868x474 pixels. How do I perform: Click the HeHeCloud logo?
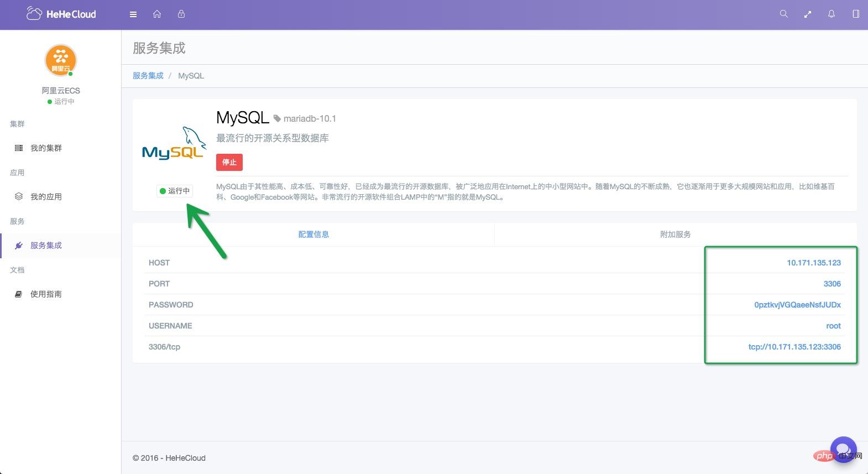pyautogui.click(x=61, y=14)
